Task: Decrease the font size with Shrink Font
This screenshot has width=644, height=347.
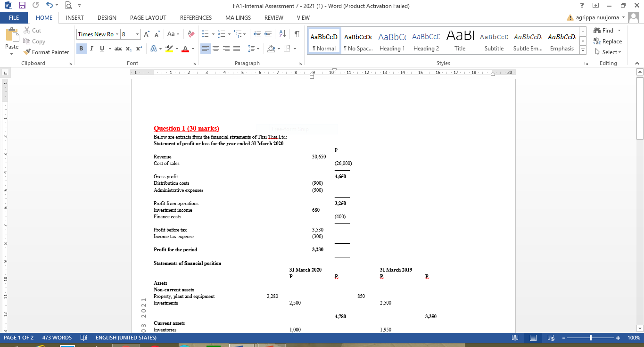Action: coord(157,34)
